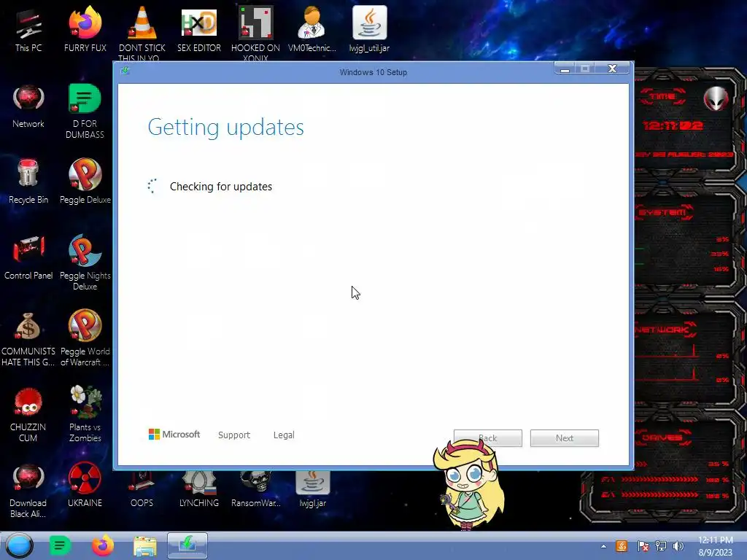Click the Java tray icon
The width and height of the screenshot is (747, 560).
pos(622,546)
